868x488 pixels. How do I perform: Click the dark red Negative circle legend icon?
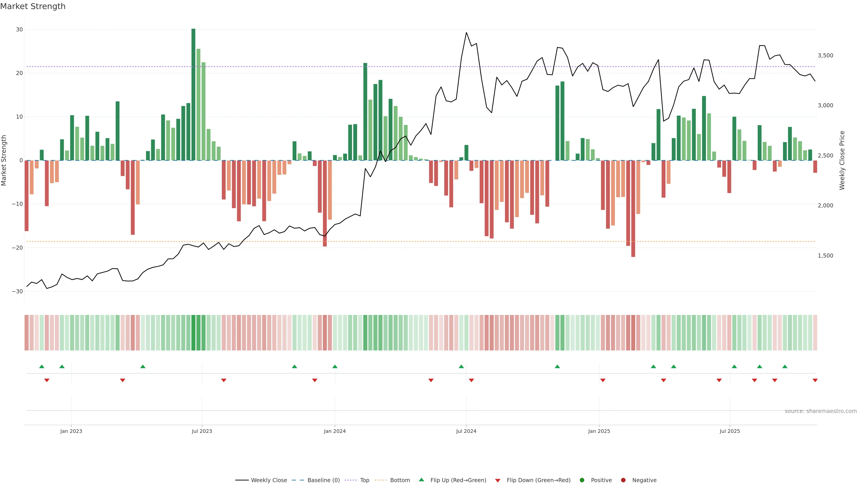click(x=623, y=480)
